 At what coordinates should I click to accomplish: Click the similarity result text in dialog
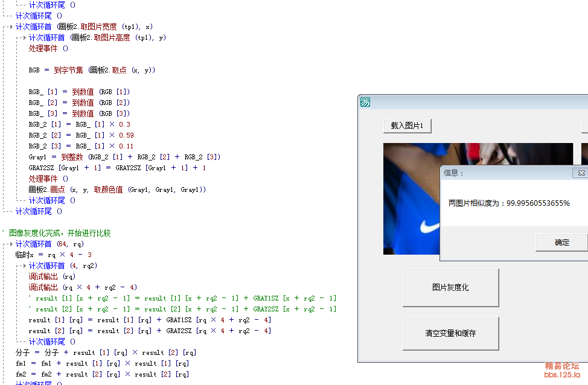[508, 203]
